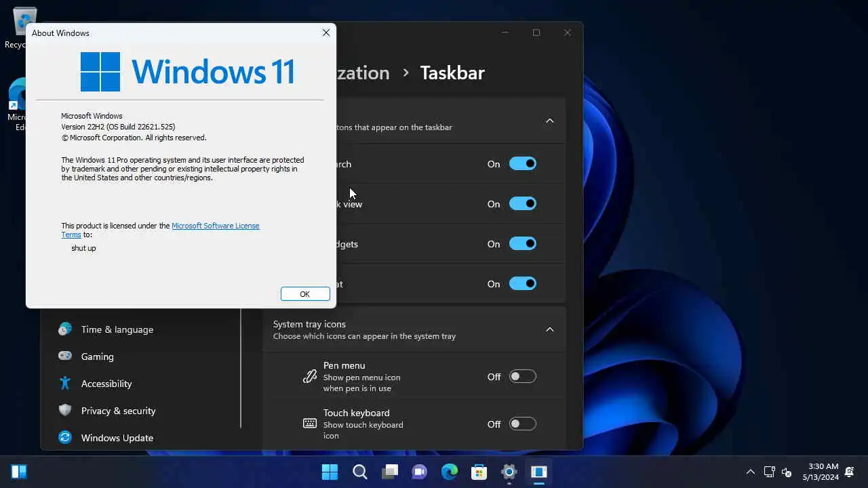Image resolution: width=868 pixels, height=488 pixels.
Task: Click 'Show pen menu icon' description
Action: [362, 383]
